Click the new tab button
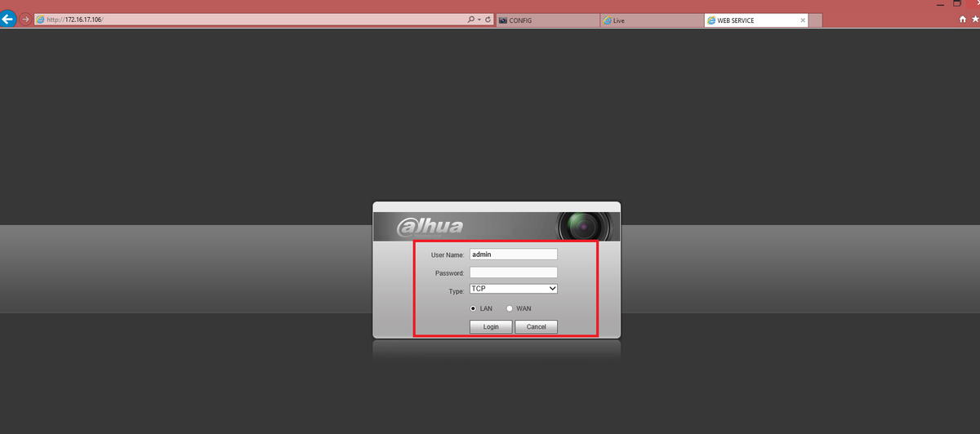 click(817, 20)
